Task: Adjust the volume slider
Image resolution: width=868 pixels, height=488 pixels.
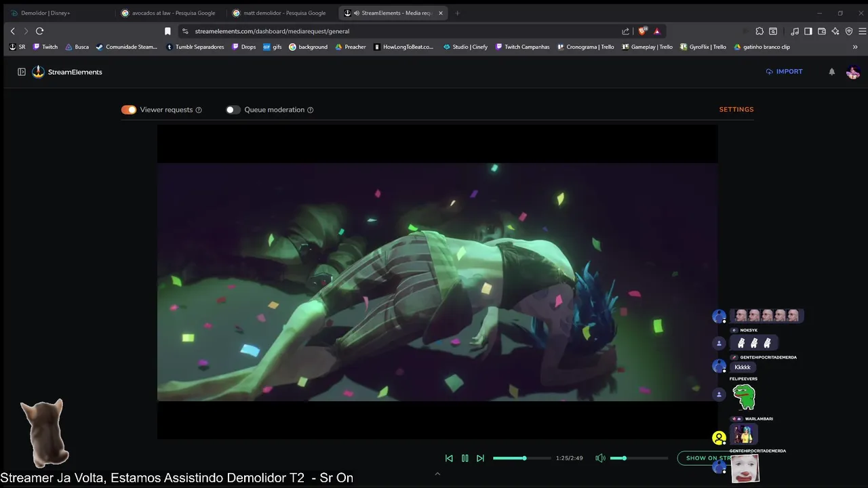Action: point(639,458)
